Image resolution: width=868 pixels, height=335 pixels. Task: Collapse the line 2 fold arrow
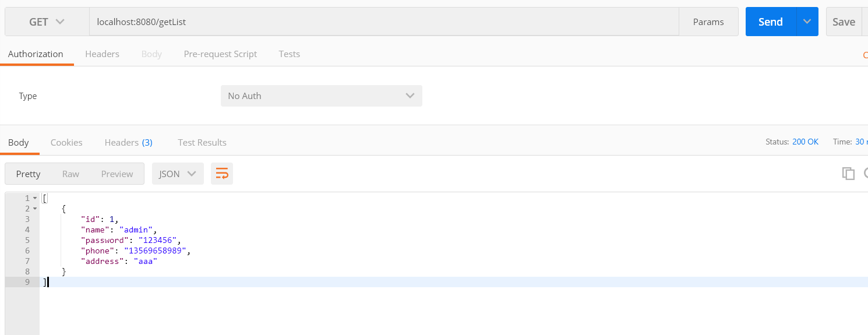click(x=35, y=209)
